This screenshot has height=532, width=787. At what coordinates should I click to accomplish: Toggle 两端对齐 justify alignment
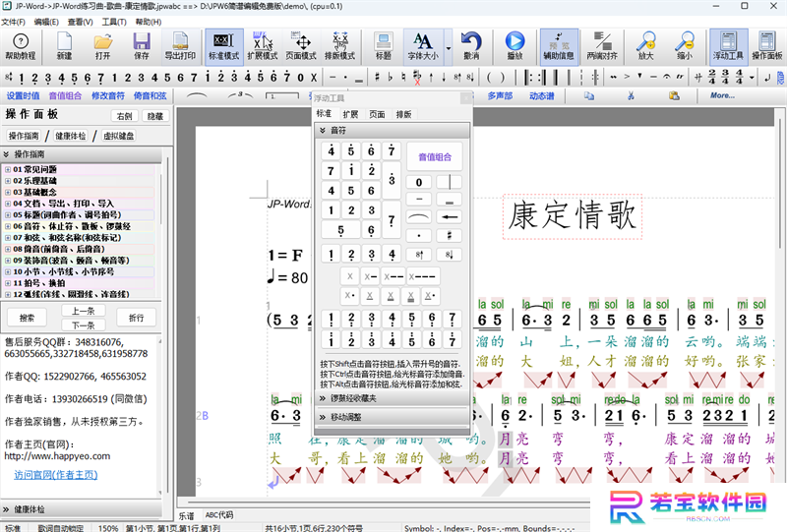602,46
